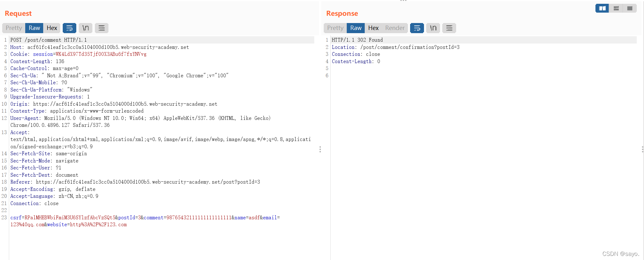This screenshot has width=644, height=260.
Task: Click the Sec-Ch-Ua header line
Action: pyautogui.click(x=119, y=76)
